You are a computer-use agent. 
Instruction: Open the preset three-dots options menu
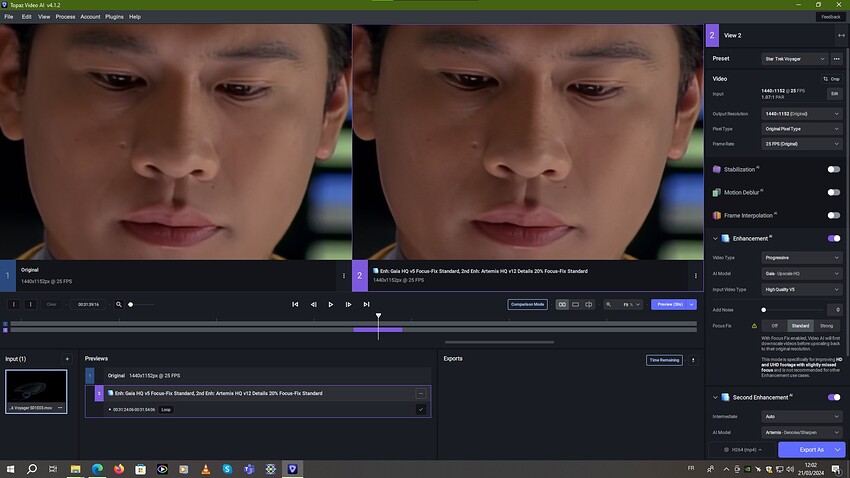pyautogui.click(x=837, y=59)
